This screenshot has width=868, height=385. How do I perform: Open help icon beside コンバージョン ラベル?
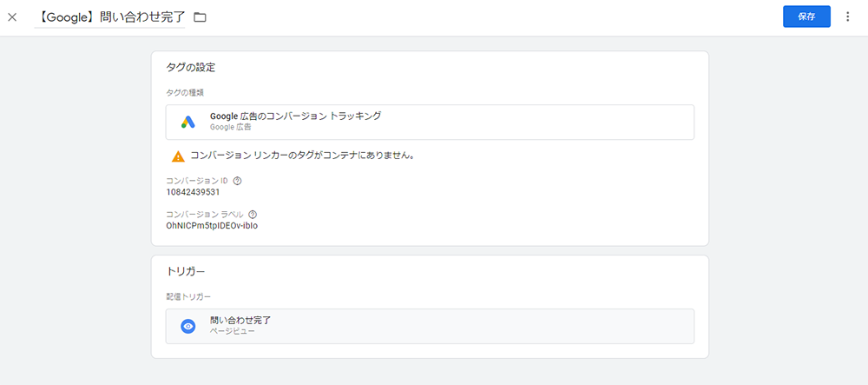(x=253, y=215)
